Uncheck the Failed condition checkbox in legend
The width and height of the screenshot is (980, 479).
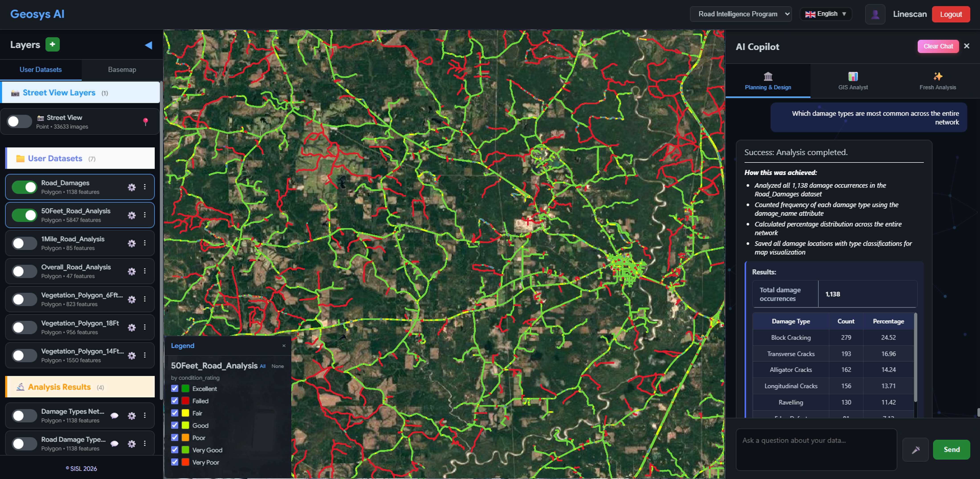[175, 401]
